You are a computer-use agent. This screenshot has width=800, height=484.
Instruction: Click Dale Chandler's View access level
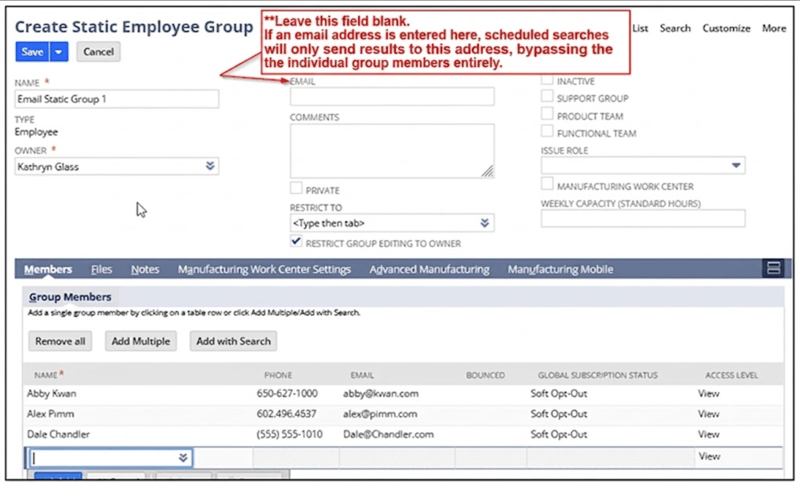(x=709, y=435)
